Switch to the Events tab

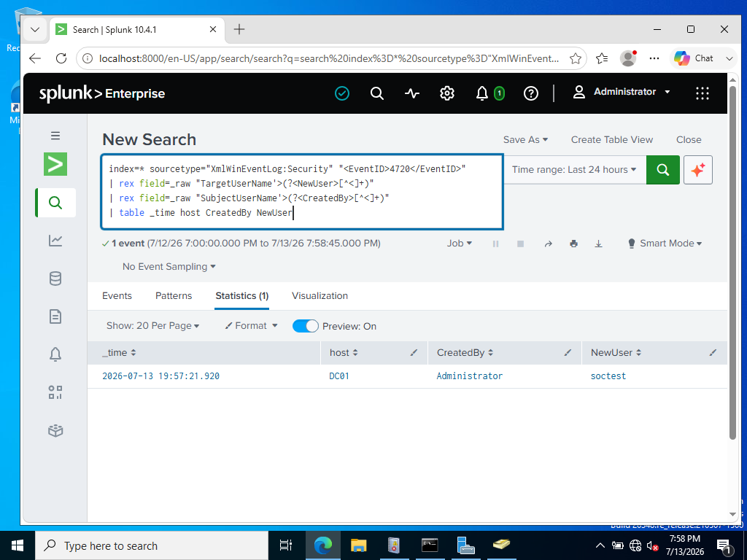point(117,296)
